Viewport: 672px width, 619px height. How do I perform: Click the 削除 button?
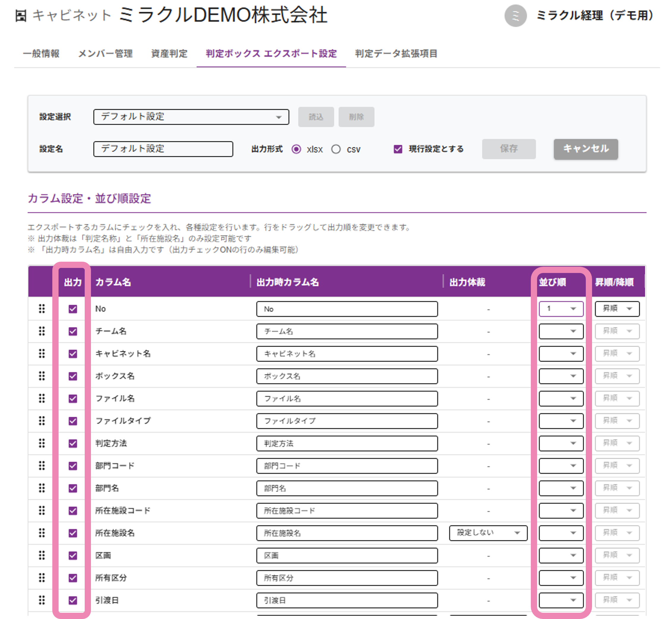pos(356,117)
